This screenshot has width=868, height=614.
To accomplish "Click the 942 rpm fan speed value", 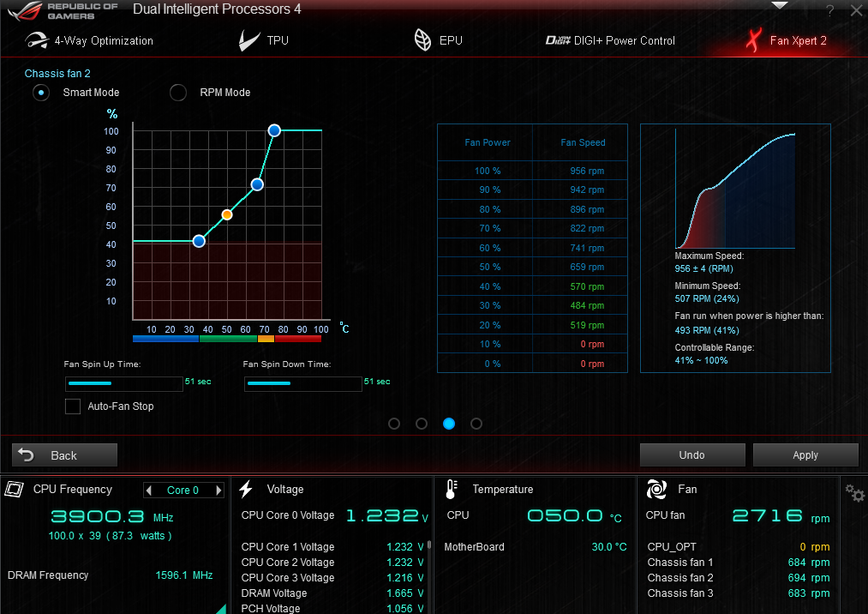I will (x=587, y=190).
